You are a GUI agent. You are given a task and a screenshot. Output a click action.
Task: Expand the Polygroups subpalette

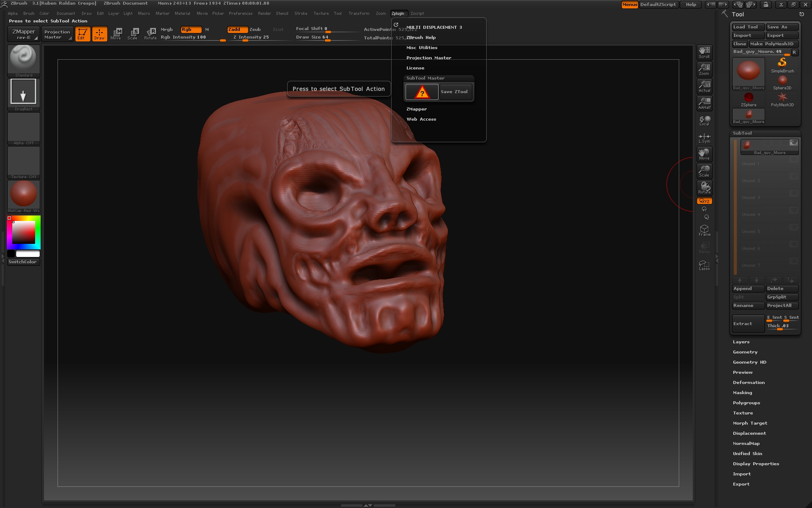pyautogui.click(x=746, y=403)
